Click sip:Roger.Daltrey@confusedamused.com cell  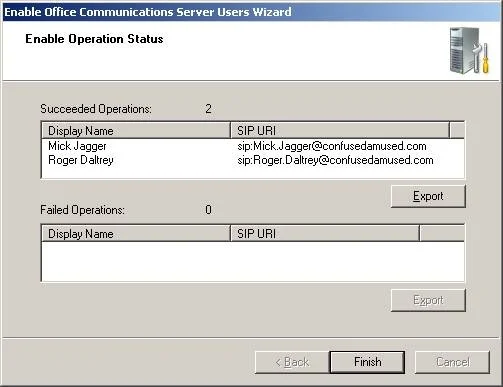click(335, 160)
